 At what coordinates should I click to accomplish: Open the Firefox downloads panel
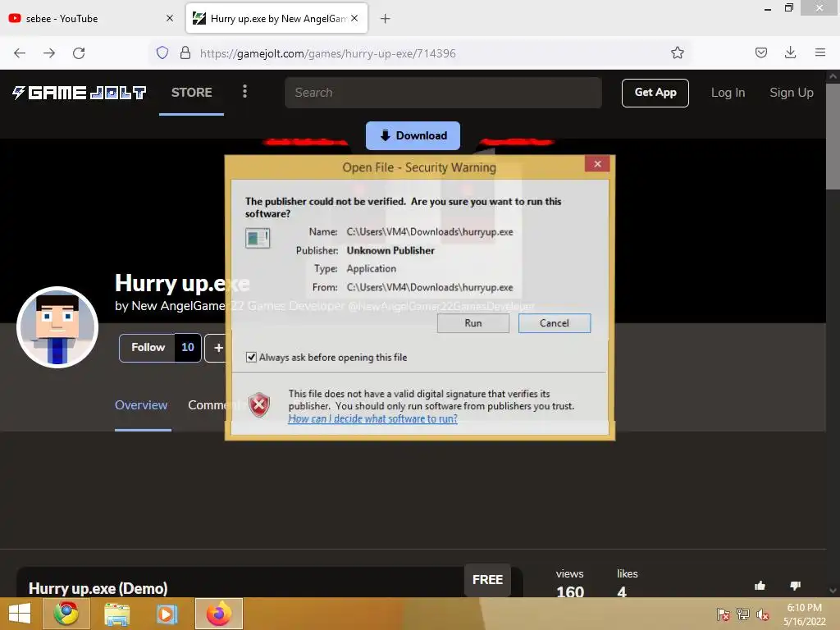pyautogui.click(x=790, y=52)
